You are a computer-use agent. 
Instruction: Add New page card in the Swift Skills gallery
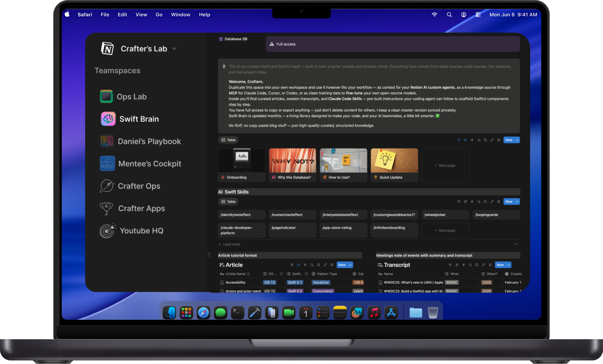click(445, 230)
